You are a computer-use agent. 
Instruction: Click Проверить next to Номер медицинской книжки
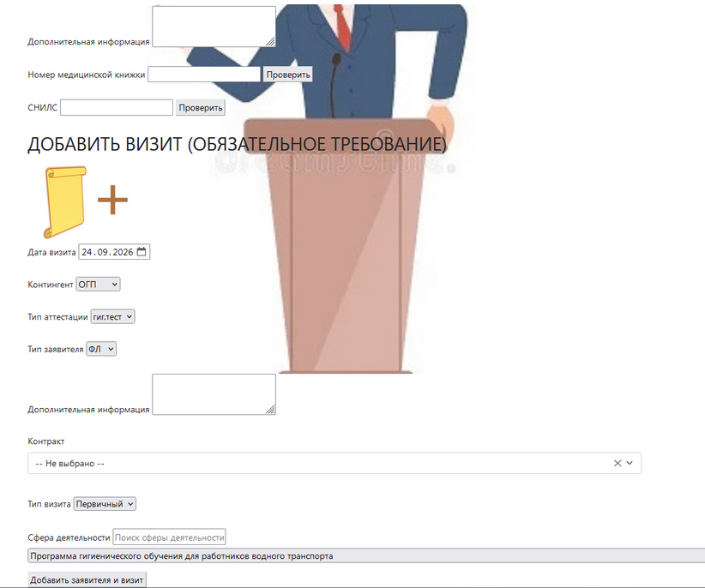pos(288,75)
